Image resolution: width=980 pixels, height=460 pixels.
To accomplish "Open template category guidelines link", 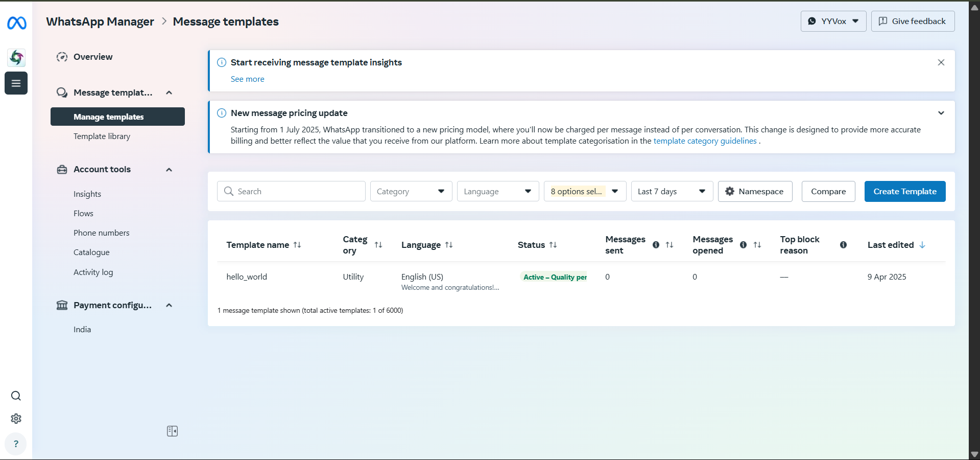I will click(x=705, y=141).
